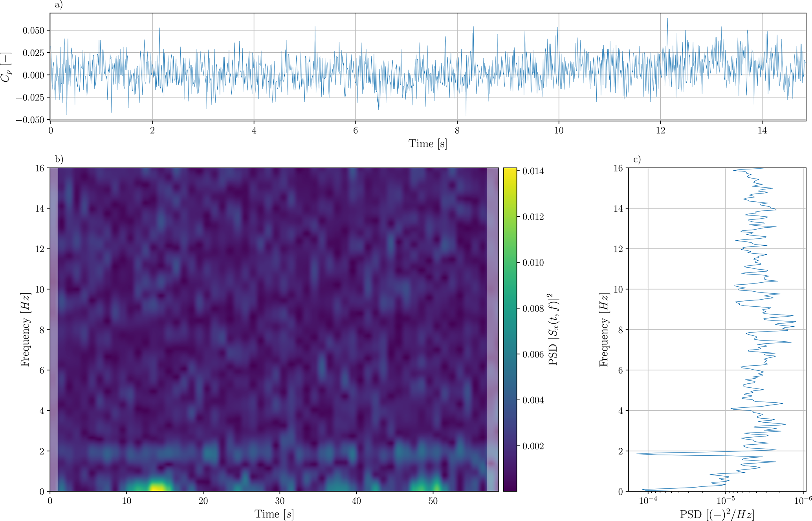
Task: Click the panel a) label
Action: tap(59, 5)
